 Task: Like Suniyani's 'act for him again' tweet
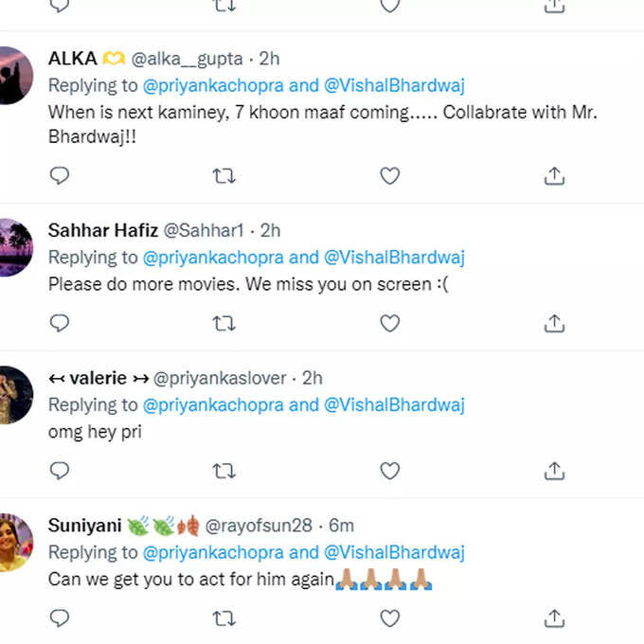coord(390,618)
